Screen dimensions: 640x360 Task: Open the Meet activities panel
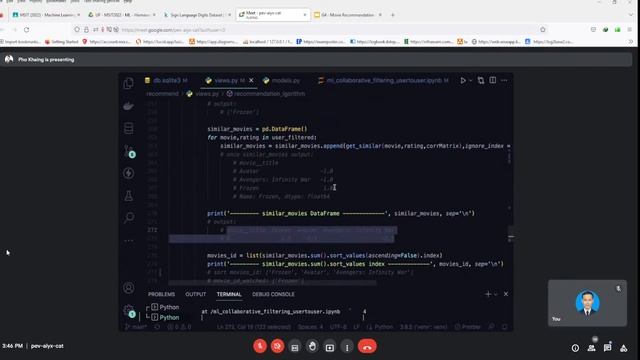(x=624, y=348)
